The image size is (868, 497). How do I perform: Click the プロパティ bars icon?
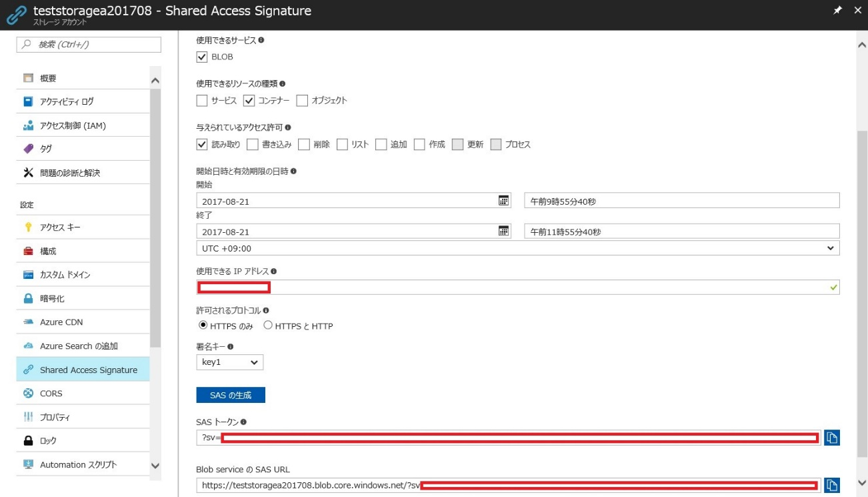pyautogui.click(x=28, y=417)
